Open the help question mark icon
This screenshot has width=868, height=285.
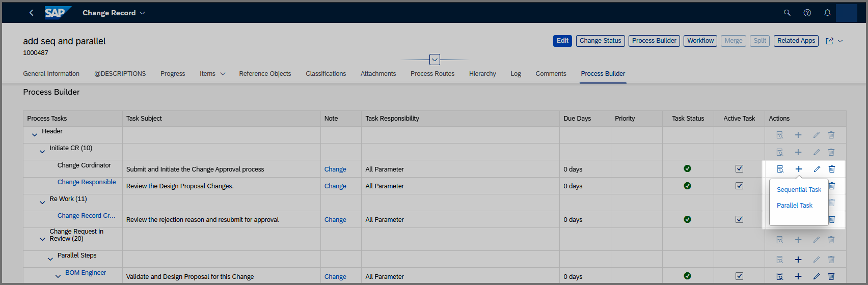tap(807, 13)
